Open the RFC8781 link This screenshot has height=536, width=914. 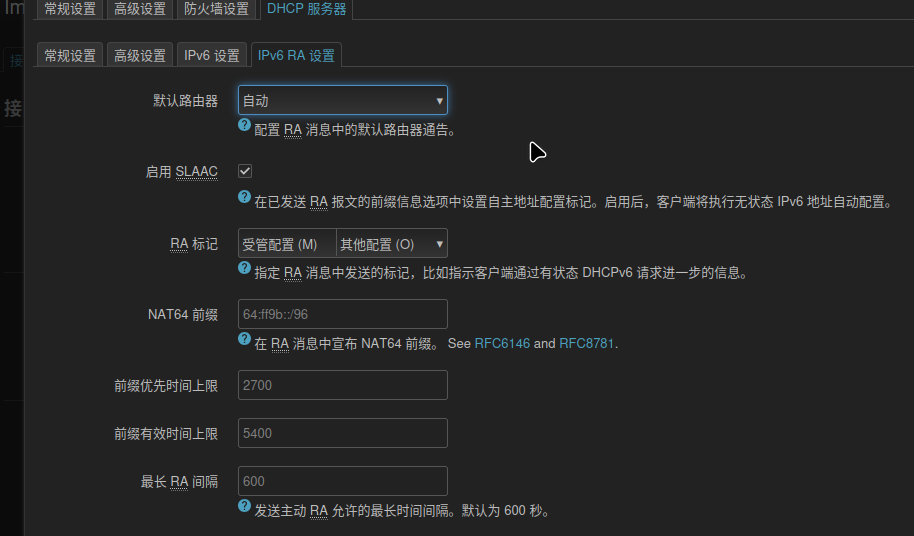(586, 344)
